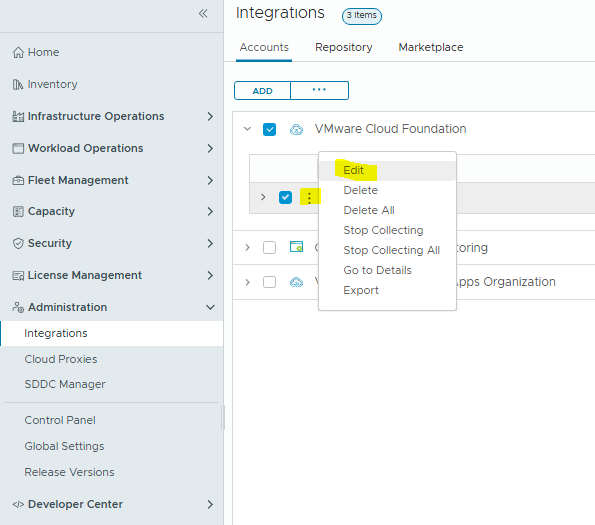Select Stop Collecting All menu entry
Image resolution: width=595 pixels, height=525 pixels.
[387, 251]
